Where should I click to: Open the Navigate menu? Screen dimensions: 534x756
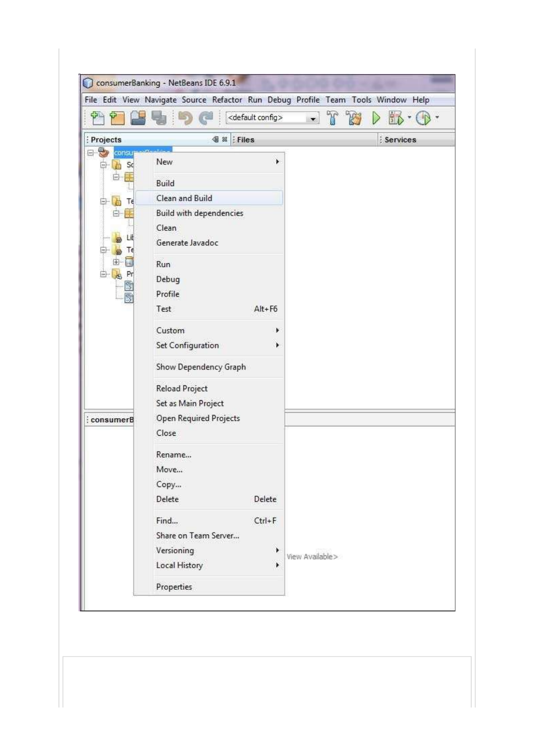pyautogui.click(x=160, y=100)
